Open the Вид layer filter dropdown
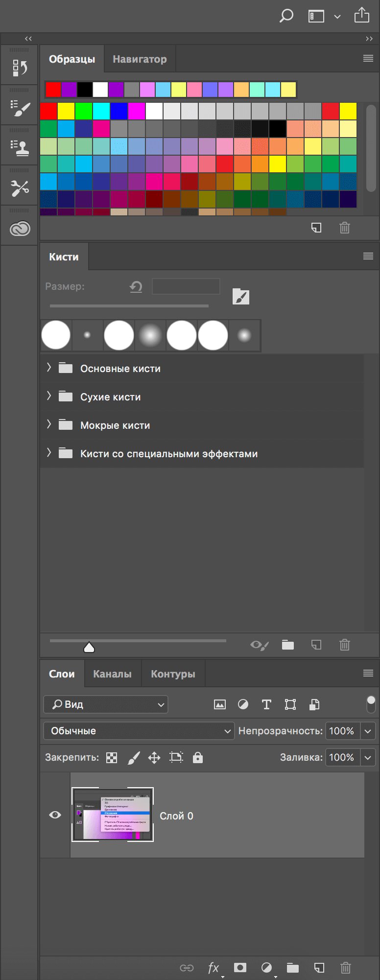This screenshot has height=980, width=380. tap(105, 704)
